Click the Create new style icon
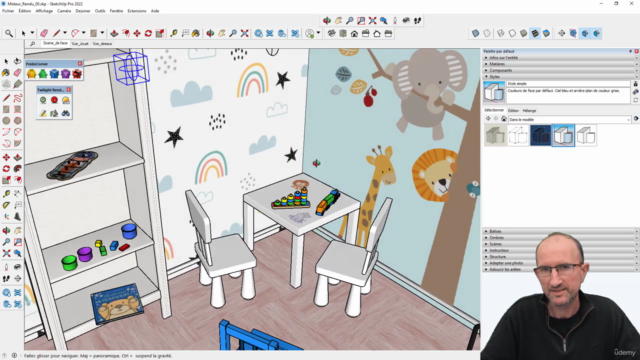Image resolution: width=640 pixels, height=360 pixels. click(x=636, y=92)
